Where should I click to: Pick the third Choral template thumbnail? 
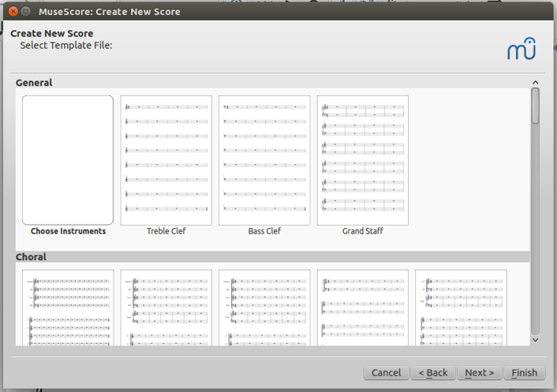point(264,308)
